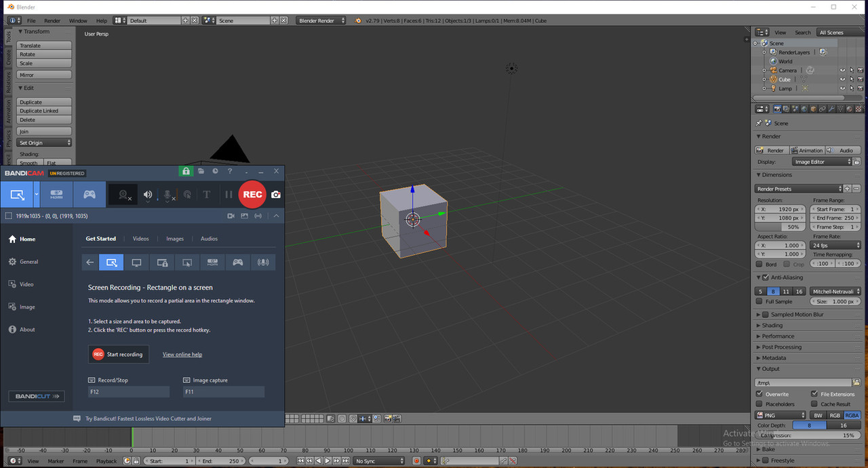868x468 pixels.
Task: Toggle Lamp renderability camera icon in the outliner
Action: [x=860, y=88]
